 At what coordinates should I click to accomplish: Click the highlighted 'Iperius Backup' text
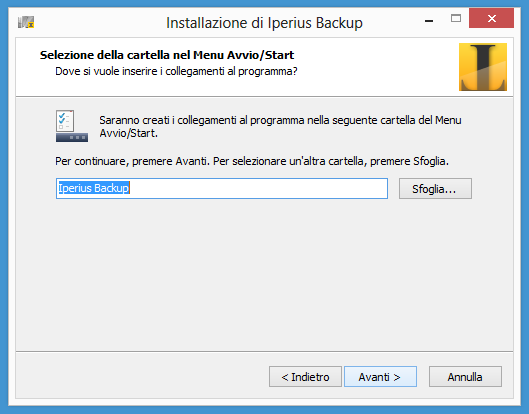[94, 188]
